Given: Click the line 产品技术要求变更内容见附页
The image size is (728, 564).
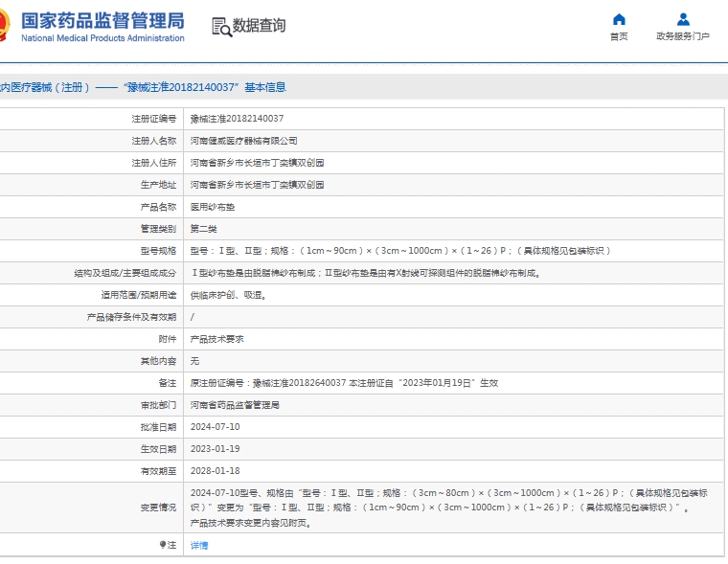Looking at the screenshot, I should pos(251,523).
